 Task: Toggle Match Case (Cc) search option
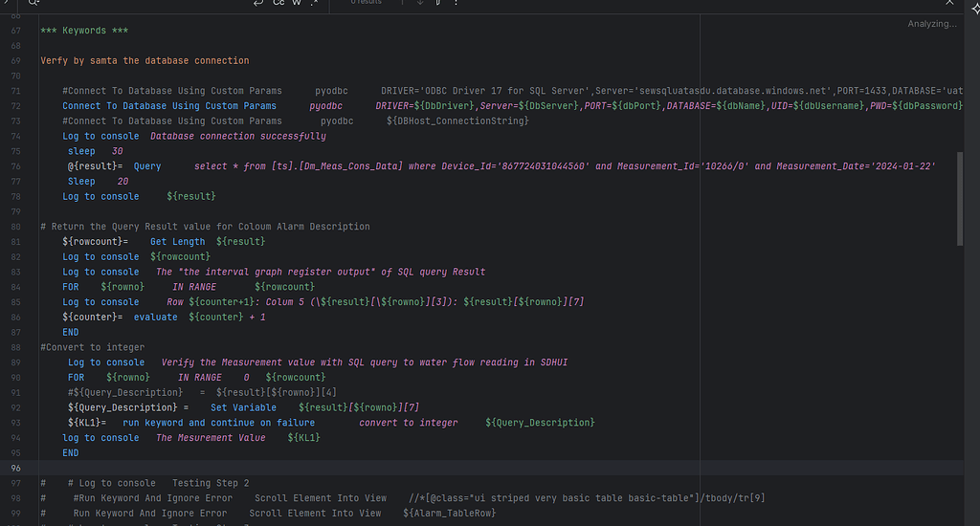(278, 3)
